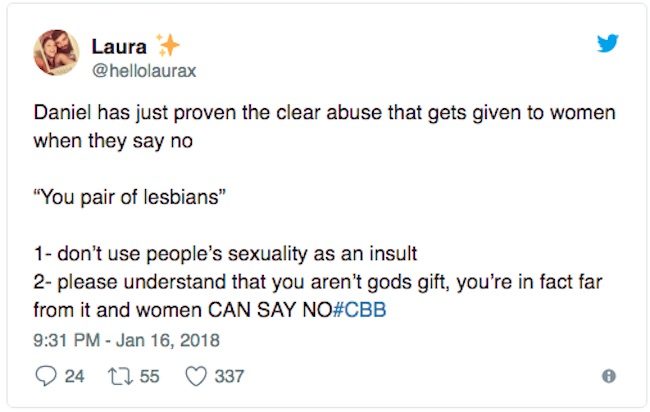Open the tweet info icon

click(607, 377)
